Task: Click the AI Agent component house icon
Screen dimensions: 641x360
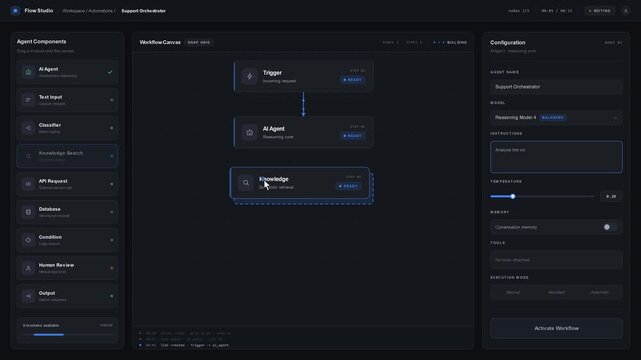Action: click(28, 72)
